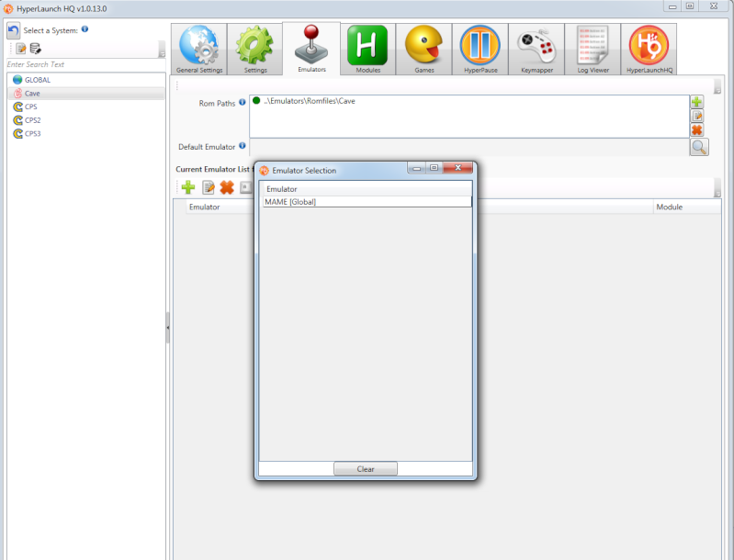Image resolution: width=734 pixels, height=560 pixels.
Task: Click the Select a System info icon
Action: pyautogui.click(x=85, y=29)
